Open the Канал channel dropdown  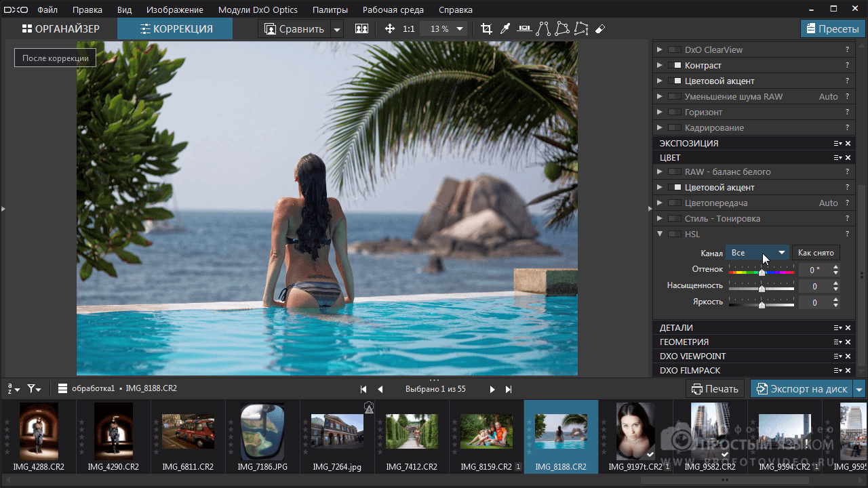click(757, 253)
